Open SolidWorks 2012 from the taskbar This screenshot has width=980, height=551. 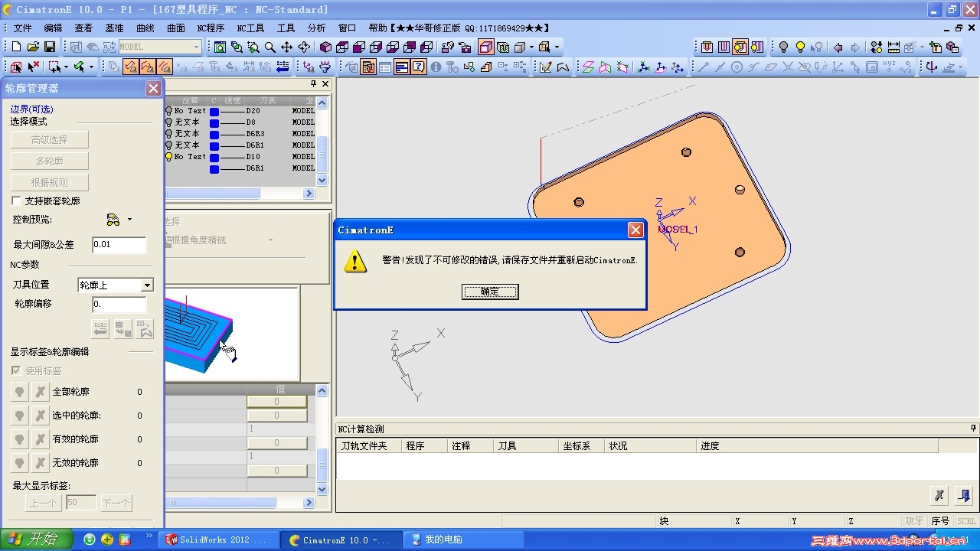(x=218, y=540)
